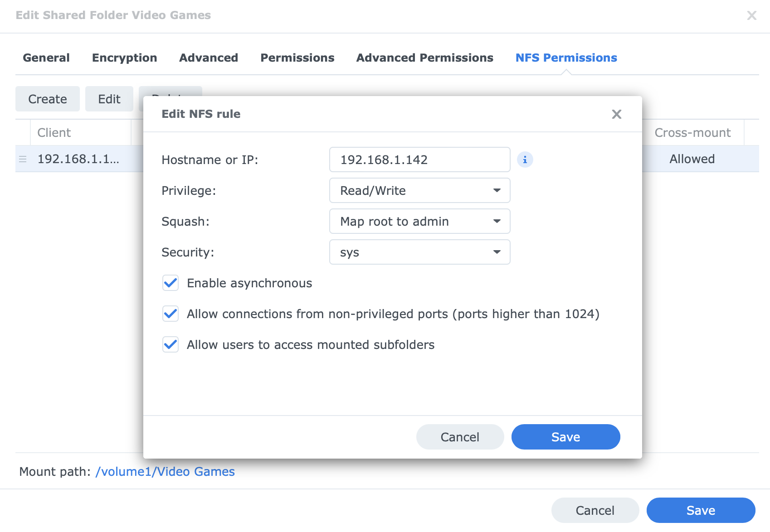Go to the Advanced tab

click(209, 58)
